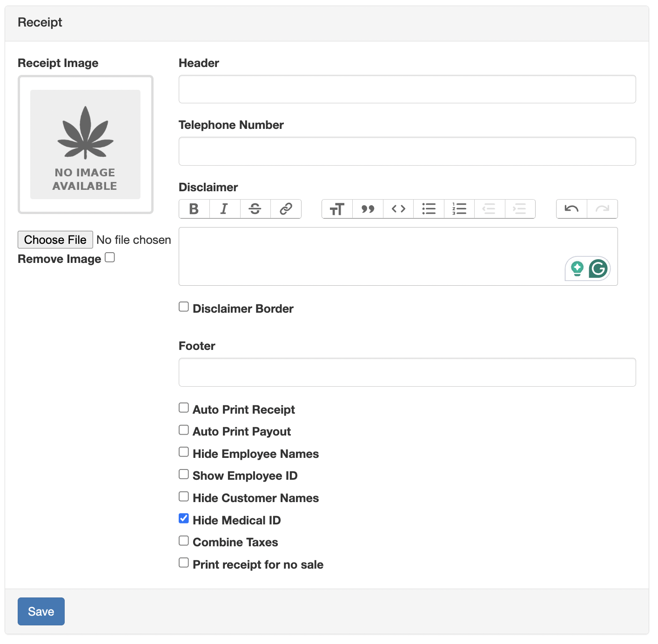Enable Combine Taxes option
This screenshot has width=658, height=644.
point(184,540)
